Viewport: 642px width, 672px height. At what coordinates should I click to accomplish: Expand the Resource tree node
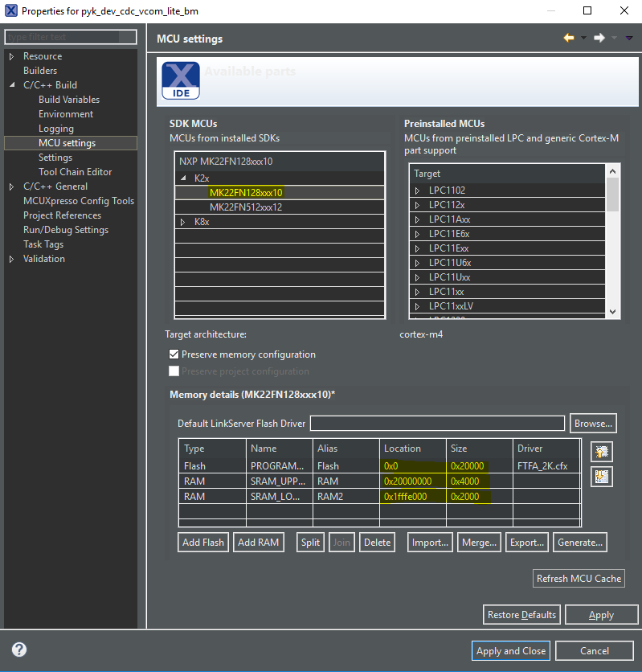point(11,56)
